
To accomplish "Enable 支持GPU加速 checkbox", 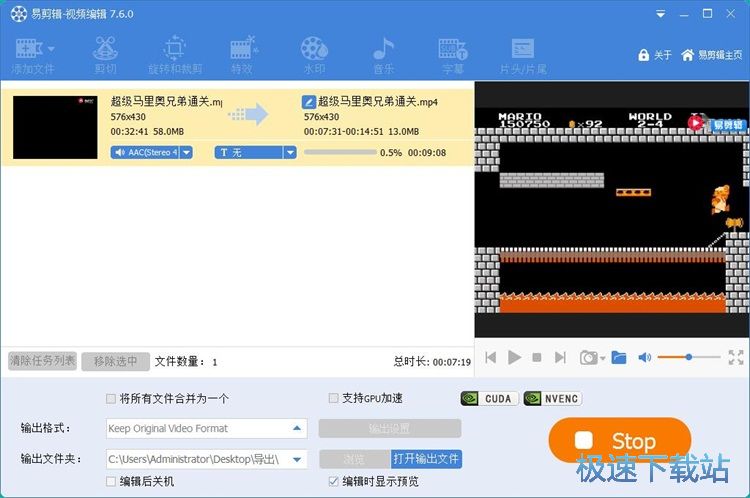I will (x=333, y=398).
